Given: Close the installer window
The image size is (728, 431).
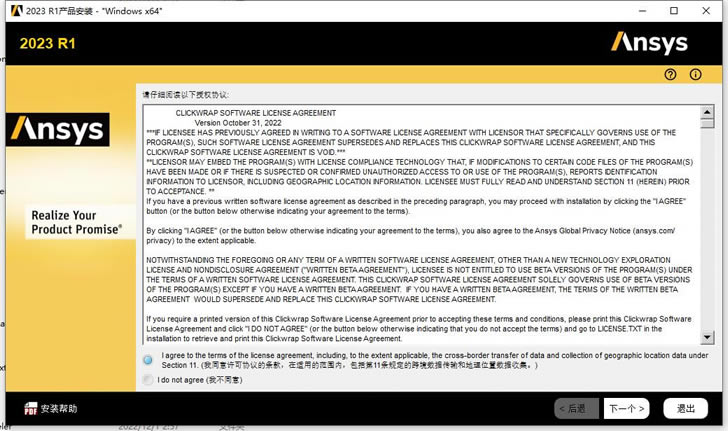Looking at the screenshot, I should [x=706, y=11].
